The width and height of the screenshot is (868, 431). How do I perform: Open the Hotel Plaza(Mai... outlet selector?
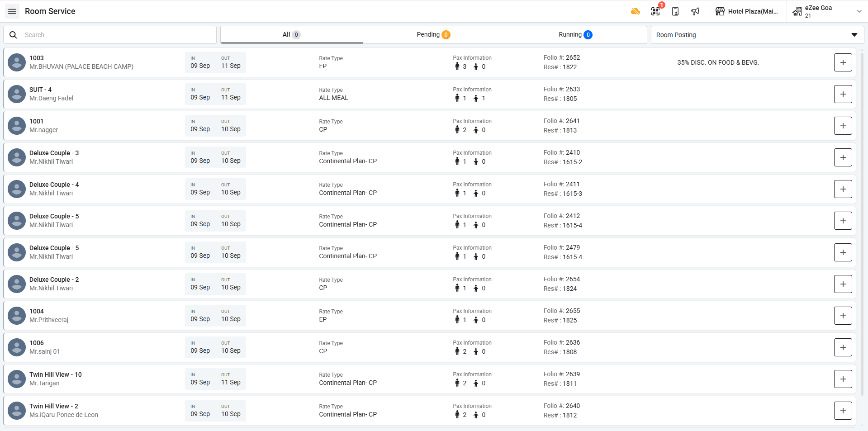pos(748,11)
